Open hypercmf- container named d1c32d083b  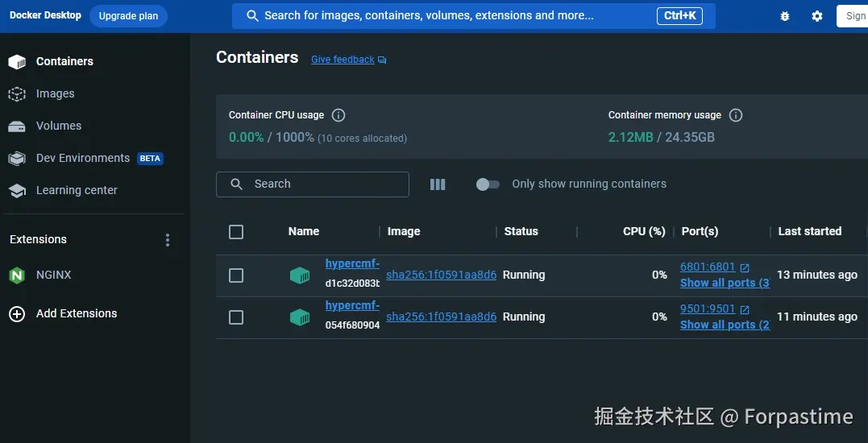coord(352,264)
